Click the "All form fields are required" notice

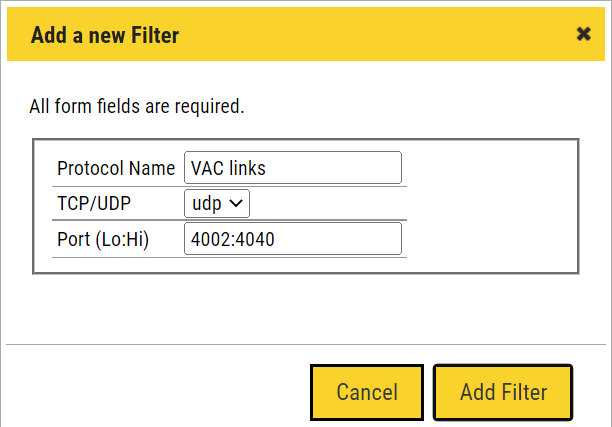point(137,106)
